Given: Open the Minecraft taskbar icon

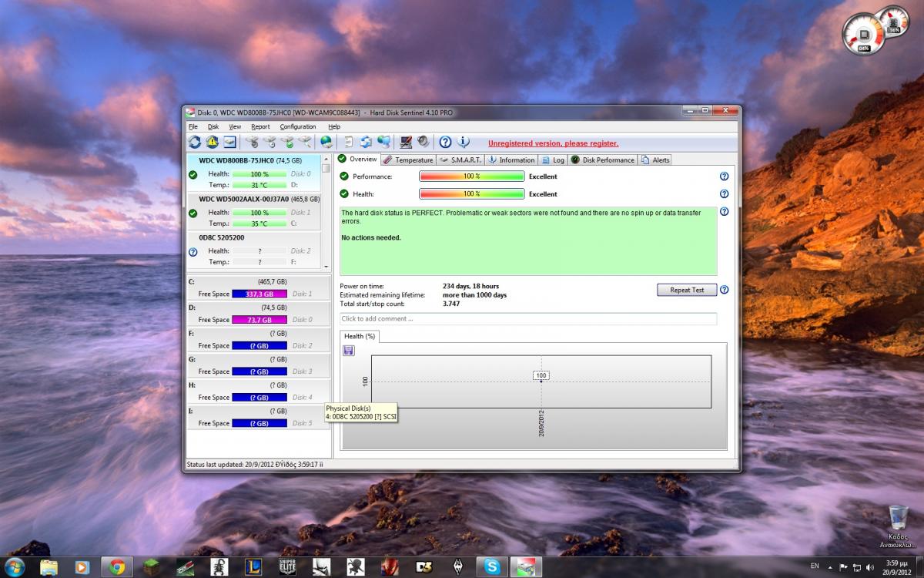Looking at the screenshot, I should click(x=151, y=566).
